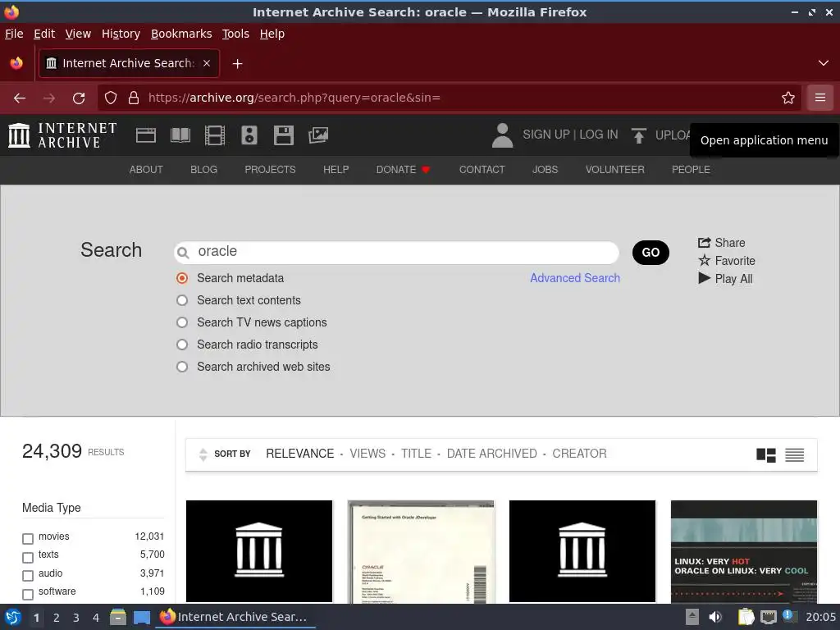Switch to workspace 2 in taskbar
This screenshot has height=630, width=840.
pos(57,618)
